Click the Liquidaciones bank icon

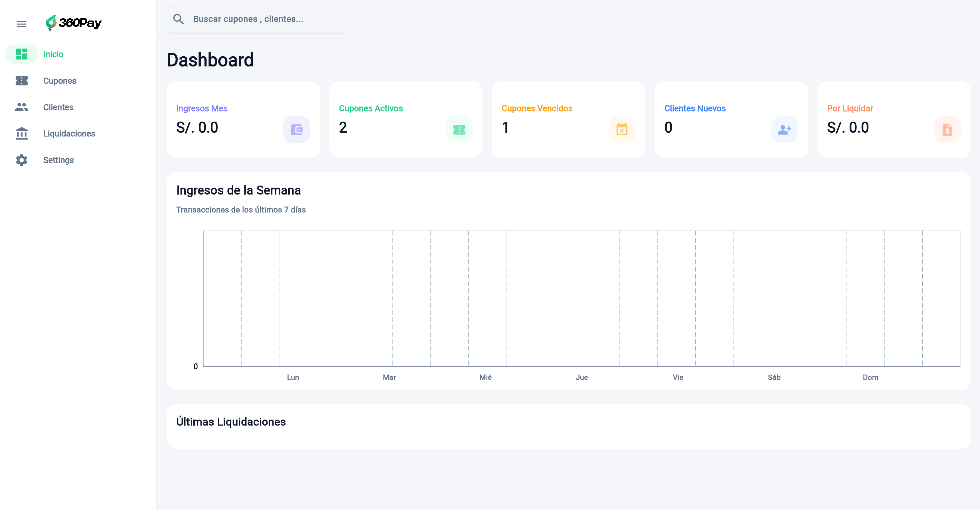(x=22, y=133)
